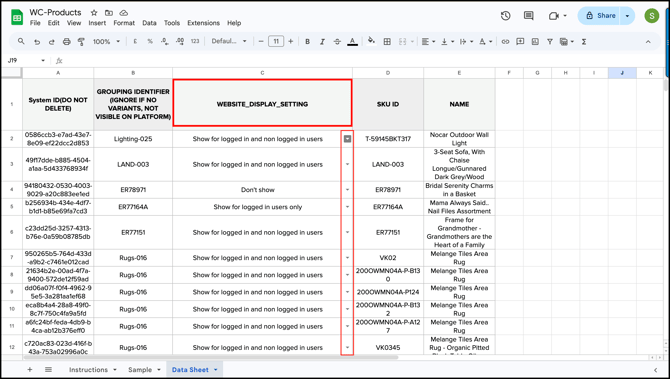
Task: Open display setting dropdown for Don't show row
Action: pyautogui.click(x=347, y=190)
